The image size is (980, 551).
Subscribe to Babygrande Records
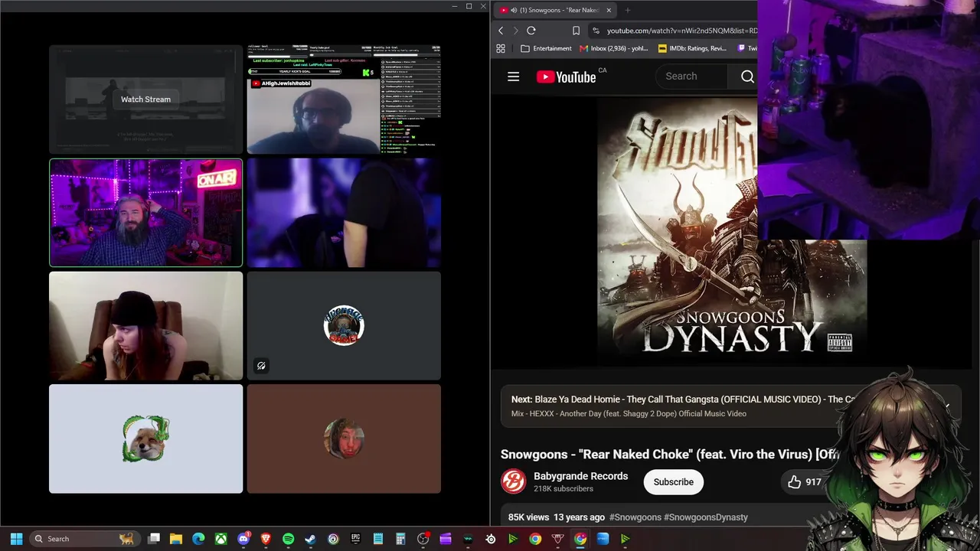pyautogui.click(x=673, y=482)
